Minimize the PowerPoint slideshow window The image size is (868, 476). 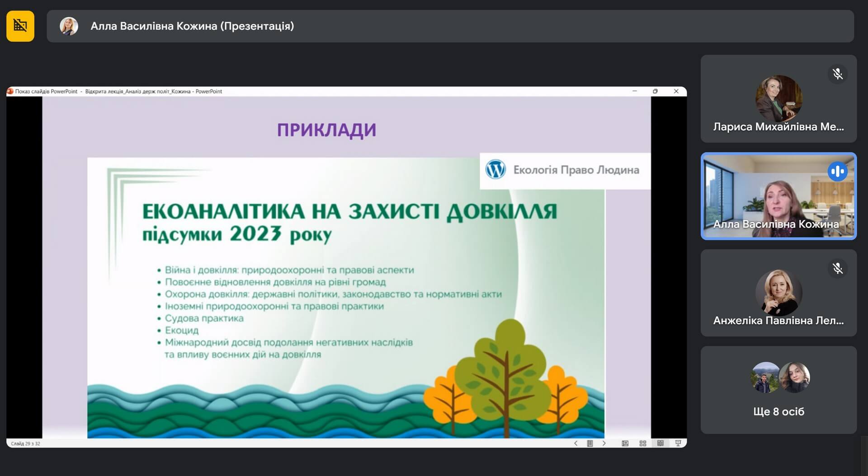(635, 91)
